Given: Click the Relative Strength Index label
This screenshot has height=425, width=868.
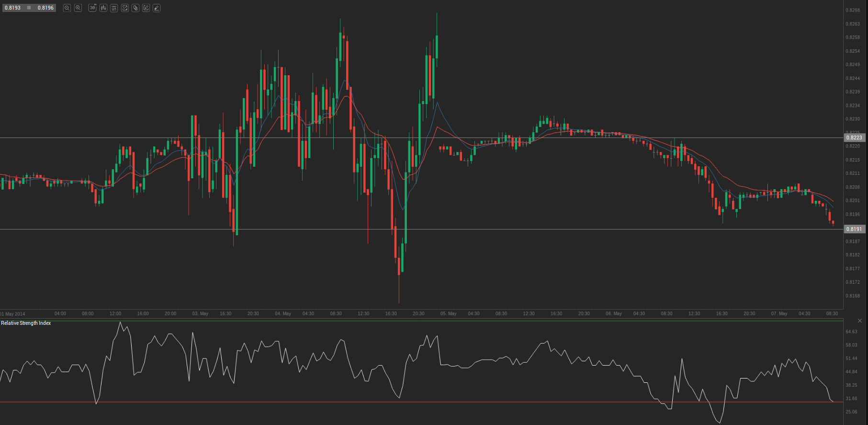Looking at the screenshot, I should [x=26, y=323].
